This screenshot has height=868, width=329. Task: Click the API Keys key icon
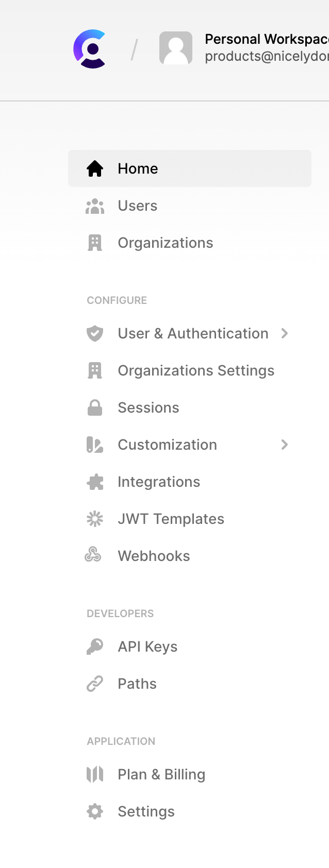pyautogui.click(x=95, y=646)
